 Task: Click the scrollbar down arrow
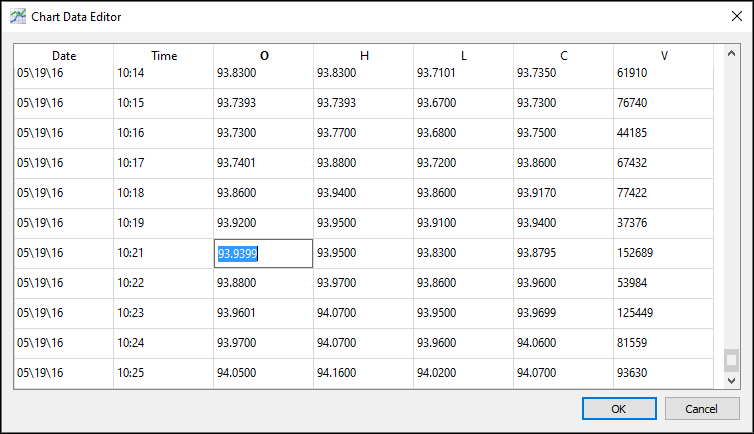pyautogui.click(x=731, y=380)
